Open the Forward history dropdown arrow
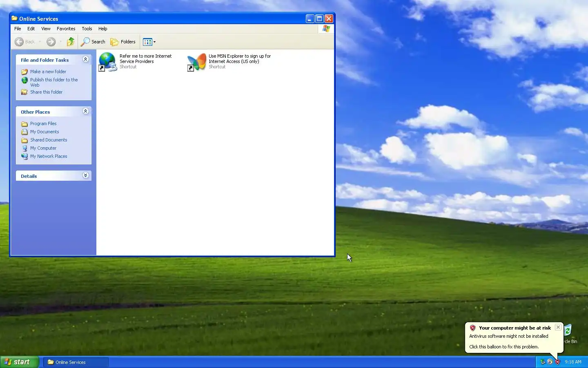588x368 pixels. pos(60,42)
